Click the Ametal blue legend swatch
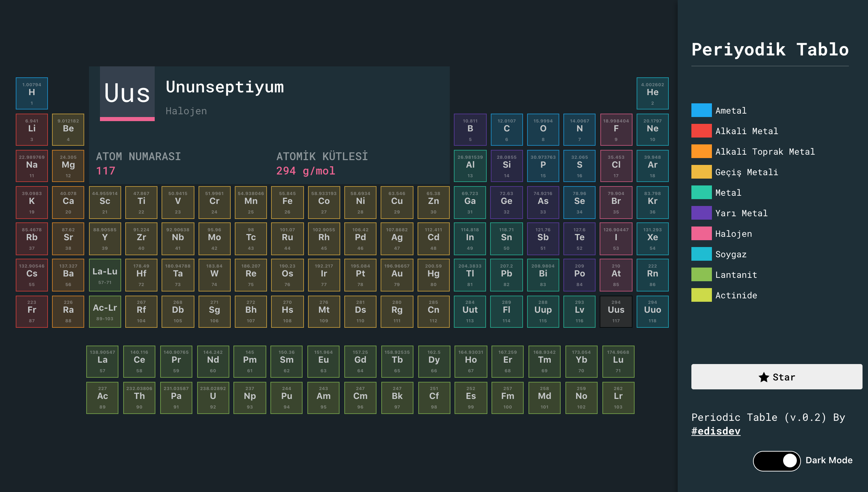This screenshot has width=868, height=492. tap(701, 111)
